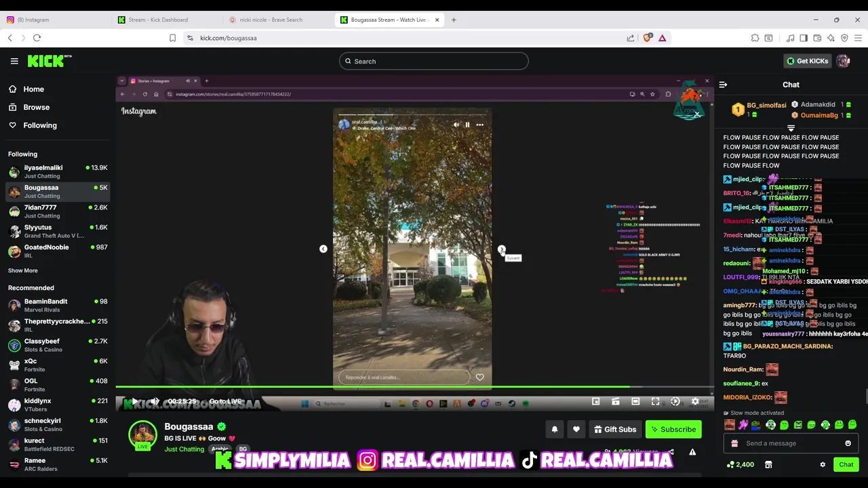Play the stream video
This screenshot has height=488, width=868.
pyautogui.click(x=134, y=401)
